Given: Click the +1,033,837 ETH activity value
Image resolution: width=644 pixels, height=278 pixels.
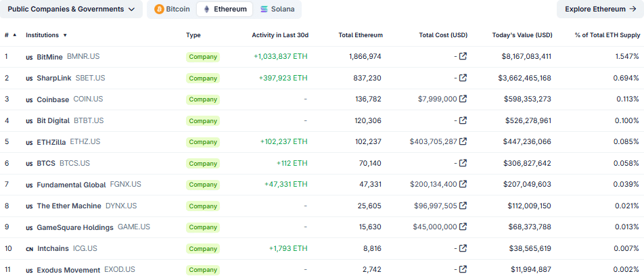Looking at the screenshot, I should (x=281, y=56).
